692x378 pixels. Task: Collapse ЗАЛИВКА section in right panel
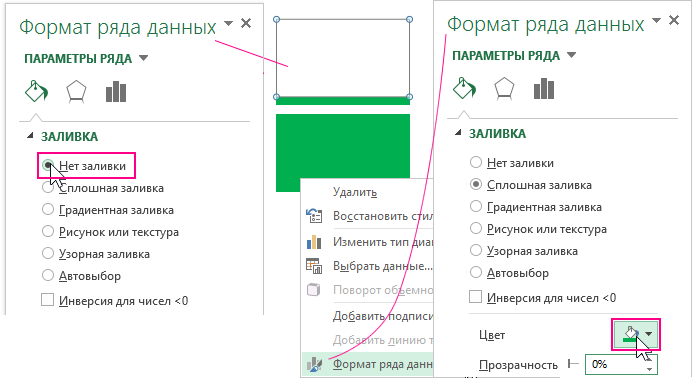(458, 133)
